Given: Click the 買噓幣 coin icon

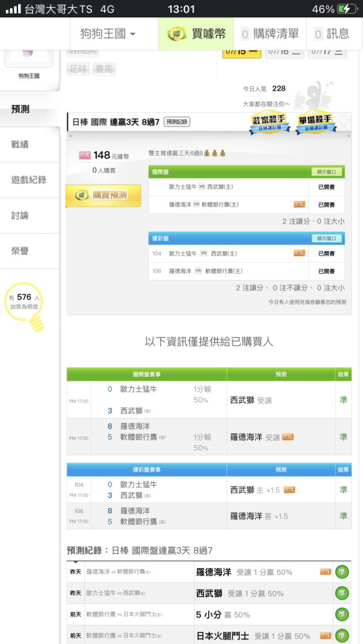Looking at the screenshot, I should 177,33.
